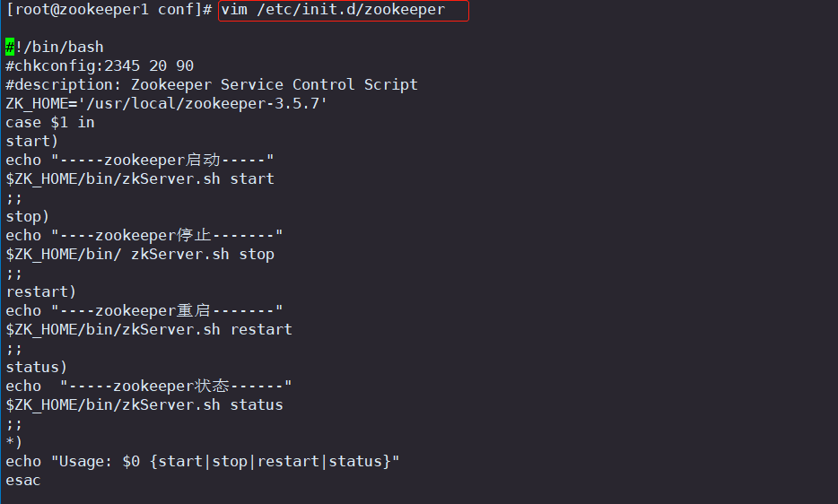838x504 pixels.
Task: Select the restart) case label
Action: pos(40,291)
